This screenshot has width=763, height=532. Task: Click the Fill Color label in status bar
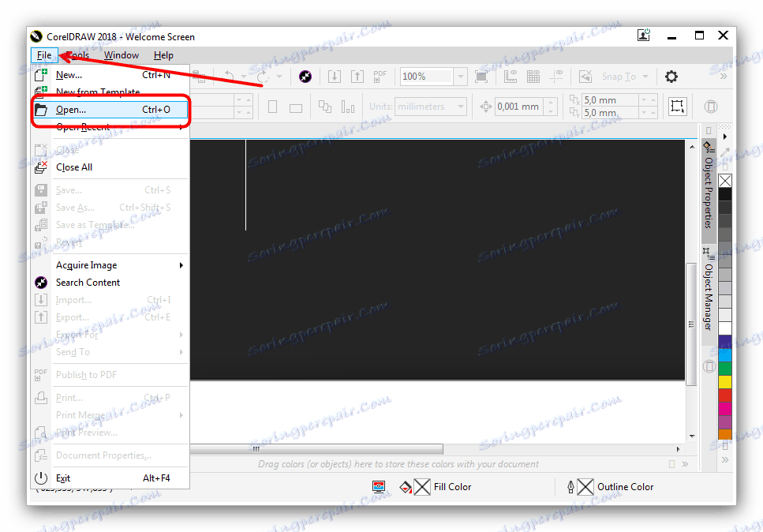point(453,487)
